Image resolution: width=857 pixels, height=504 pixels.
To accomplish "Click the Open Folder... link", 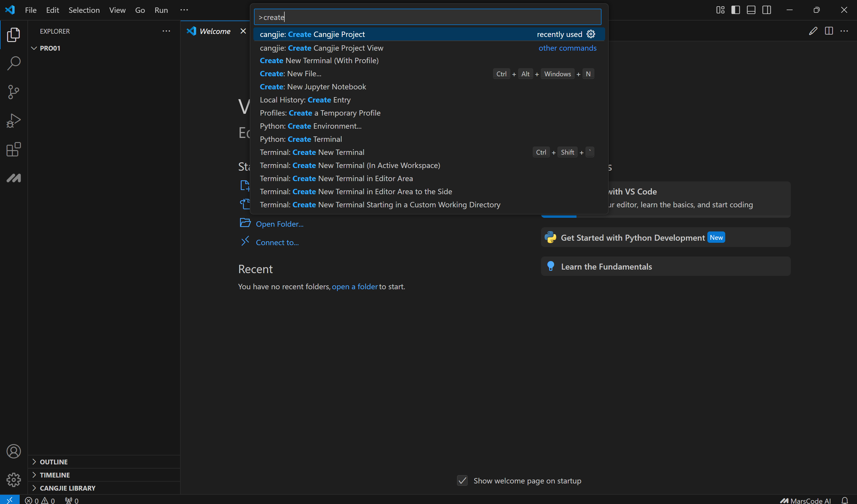I will click(x=280, y=224).
